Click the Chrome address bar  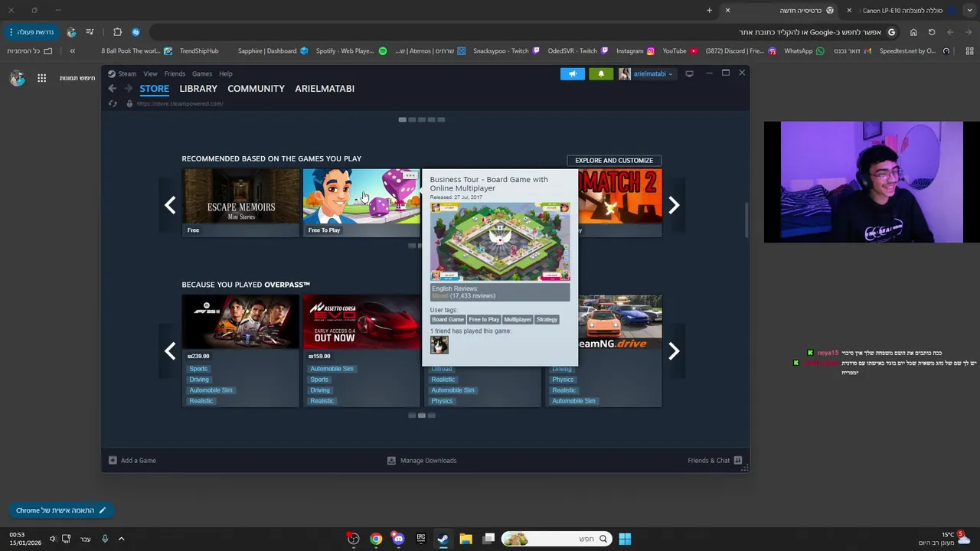coord(526,32)
